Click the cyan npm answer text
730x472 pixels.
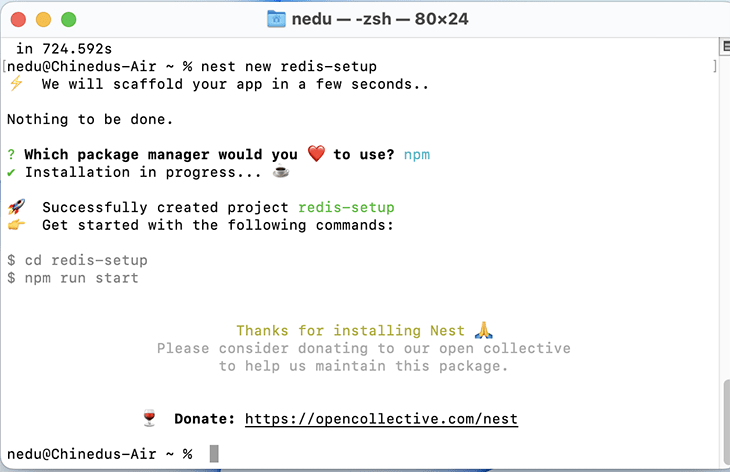[x=417, y=155]
